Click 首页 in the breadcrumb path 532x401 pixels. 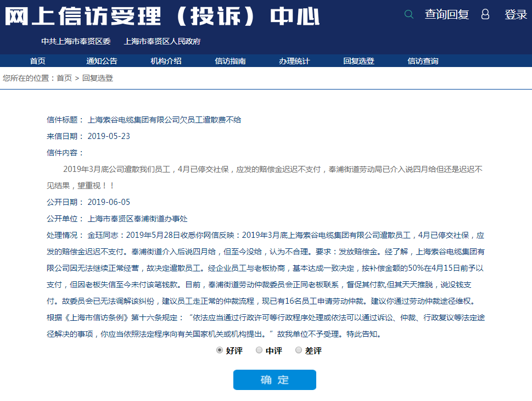pyautogui.click(x=64, y=78)
